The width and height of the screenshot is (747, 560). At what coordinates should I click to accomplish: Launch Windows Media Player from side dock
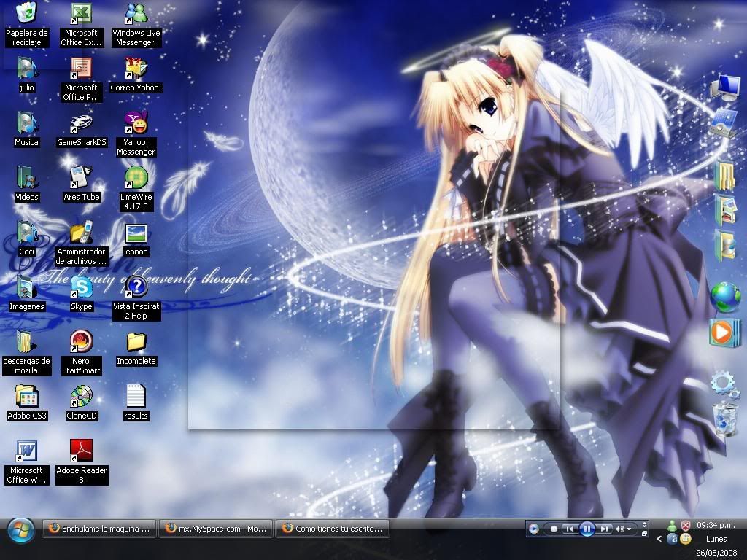click(724, 332)
